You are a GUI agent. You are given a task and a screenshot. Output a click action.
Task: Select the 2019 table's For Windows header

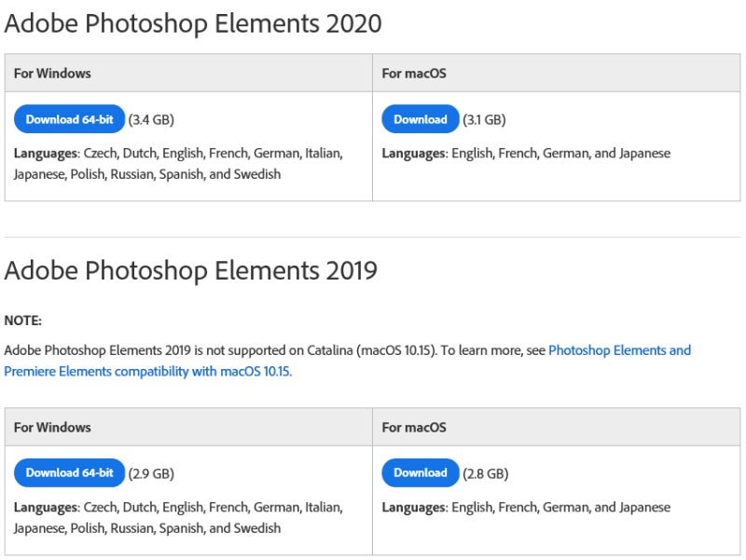click(x=52, y=427)
